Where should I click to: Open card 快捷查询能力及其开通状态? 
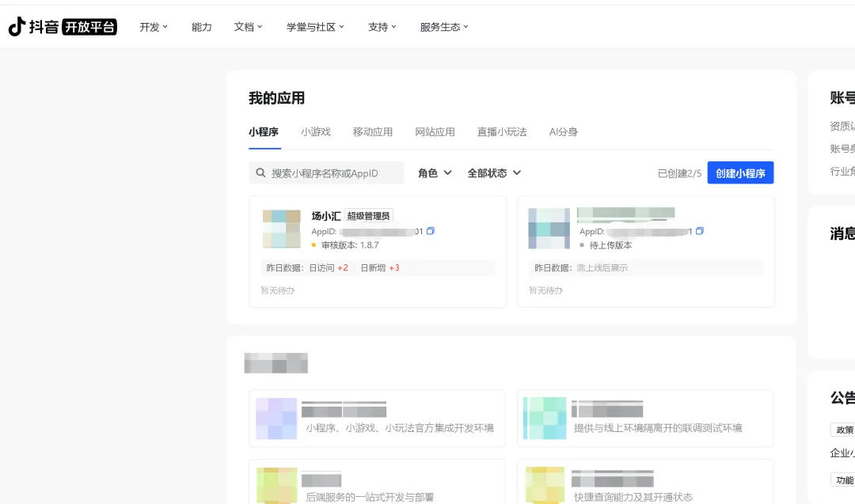pyautogui.click(x=645, y=482)
